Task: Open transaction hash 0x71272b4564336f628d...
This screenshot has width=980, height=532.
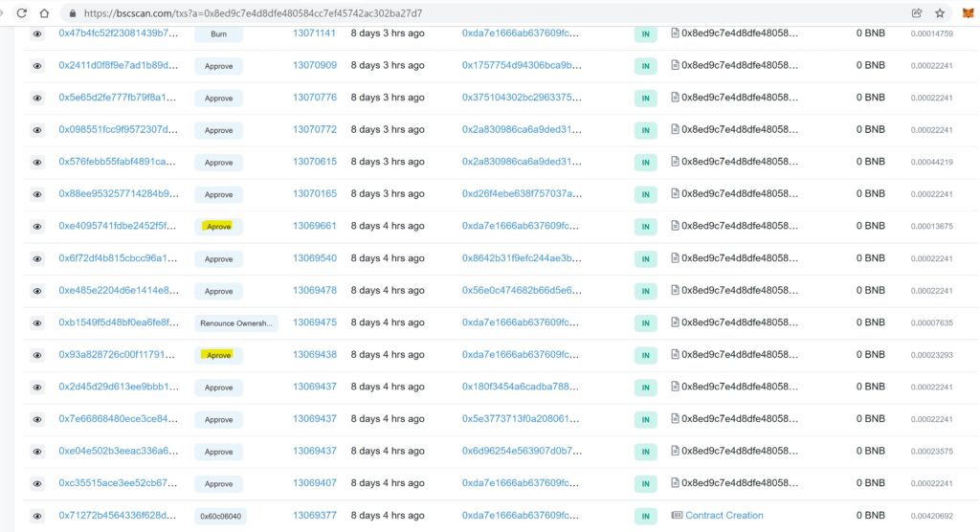Action: (118, 515)
